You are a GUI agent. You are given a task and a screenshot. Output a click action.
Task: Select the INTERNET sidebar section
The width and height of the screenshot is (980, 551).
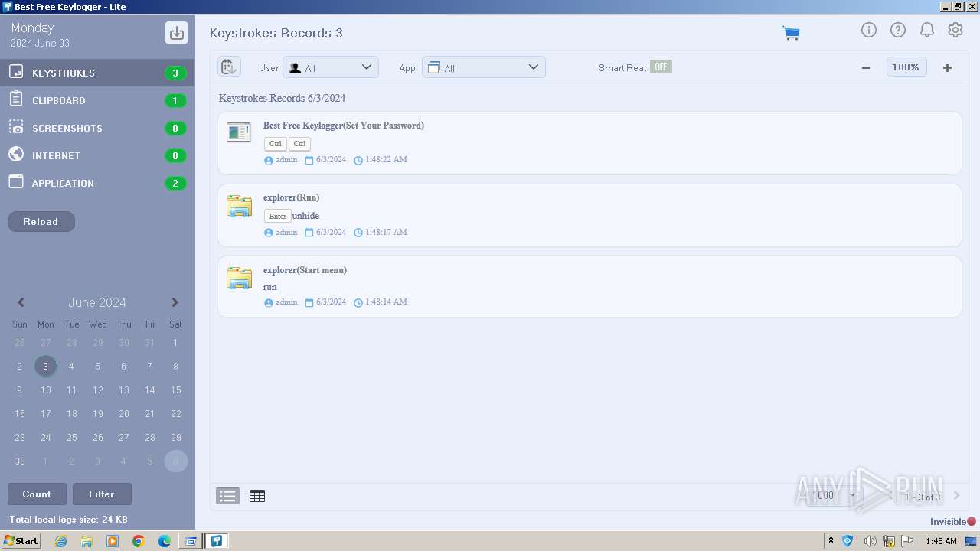coord(97,155)
